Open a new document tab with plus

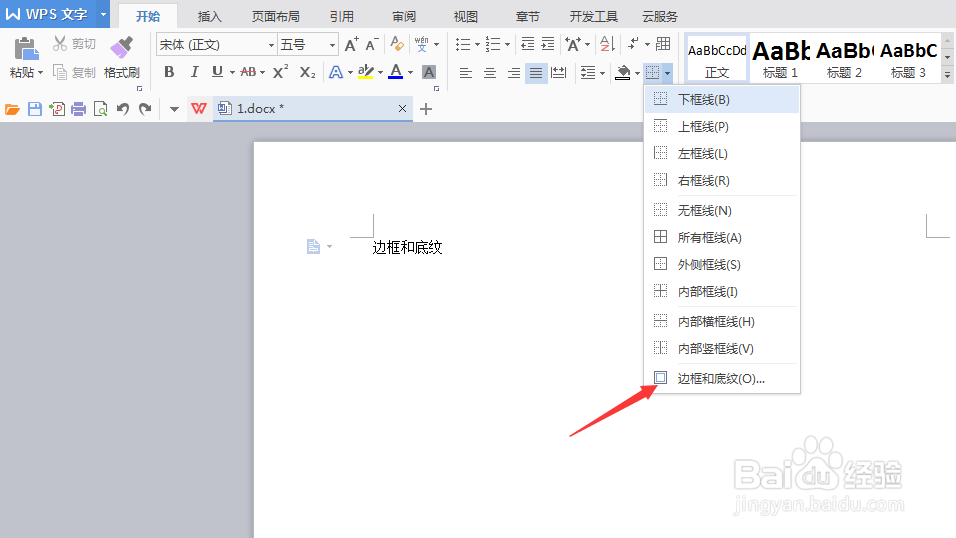tap(426, 109)
